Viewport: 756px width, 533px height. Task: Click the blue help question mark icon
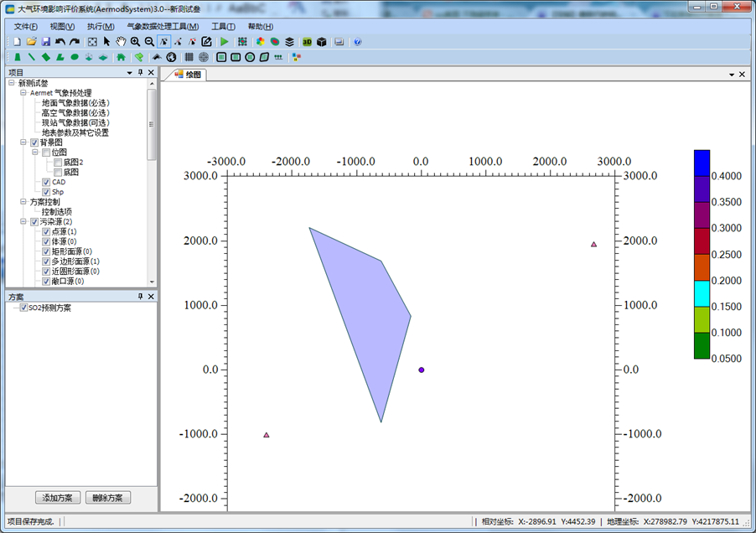coord(358,41)
